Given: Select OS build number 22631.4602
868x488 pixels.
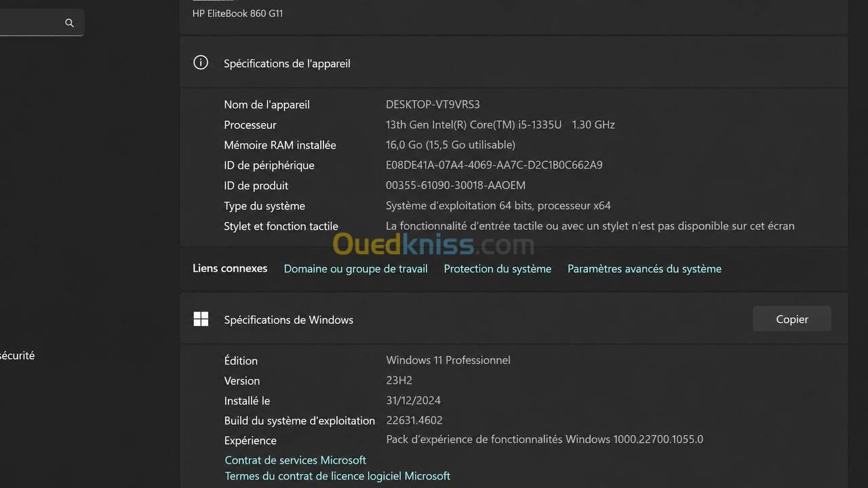Looking at the screenshot, I should tap(414, 420).
